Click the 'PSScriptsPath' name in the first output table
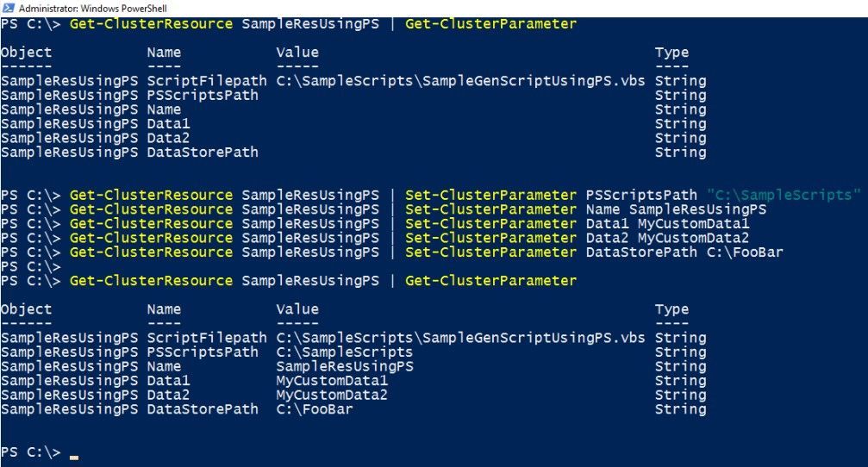 (x=203, y=96)
